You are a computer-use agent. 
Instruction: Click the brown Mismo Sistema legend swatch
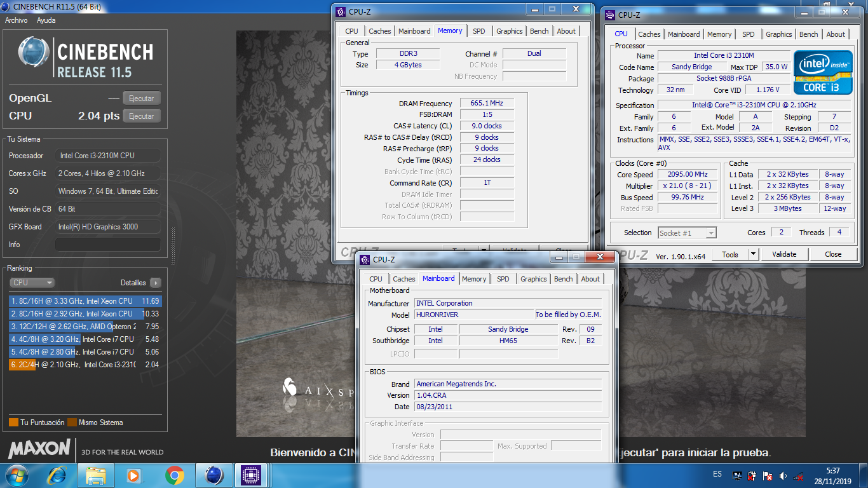click(72, 423)
